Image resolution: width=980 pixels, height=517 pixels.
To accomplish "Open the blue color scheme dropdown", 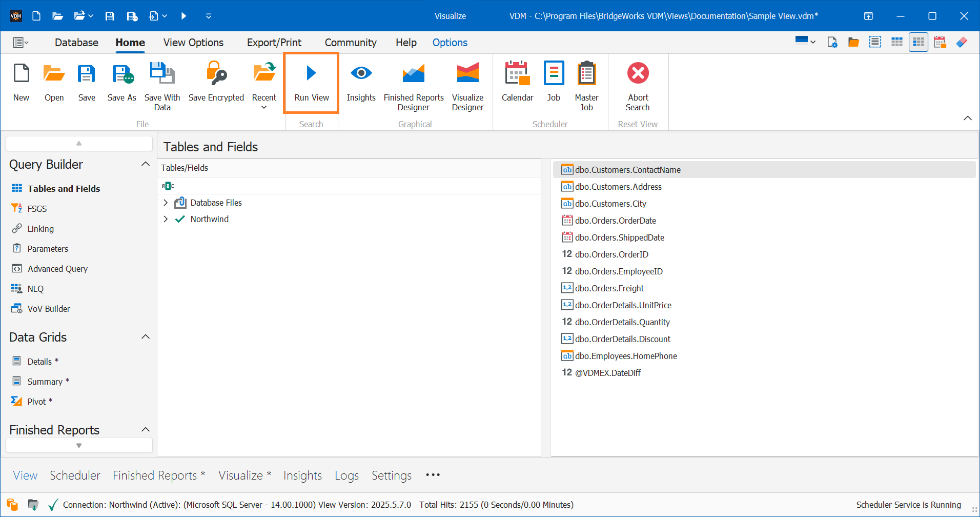I will tap(805, 42).
